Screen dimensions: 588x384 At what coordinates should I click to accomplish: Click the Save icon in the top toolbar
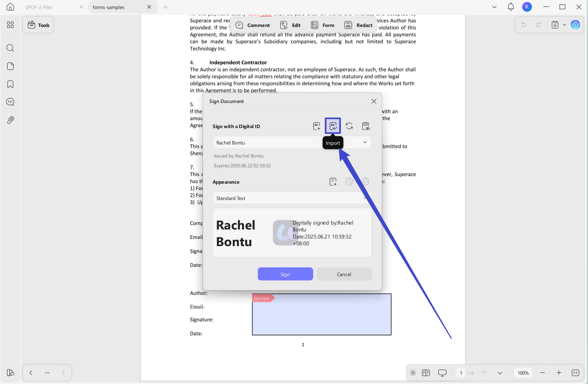coord(555,25)
